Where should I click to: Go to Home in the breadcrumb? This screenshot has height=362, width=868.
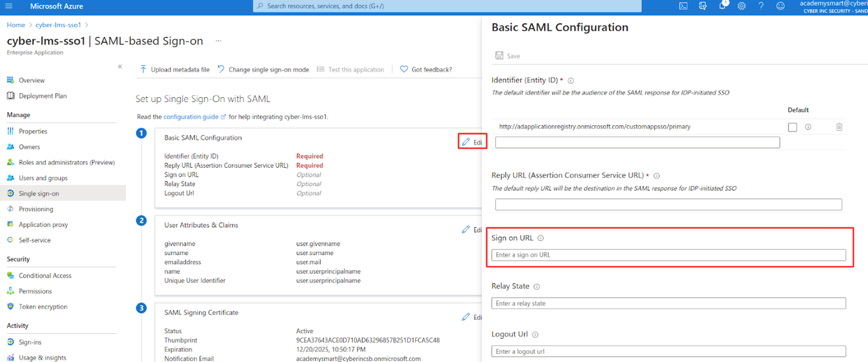pos(16,25)
